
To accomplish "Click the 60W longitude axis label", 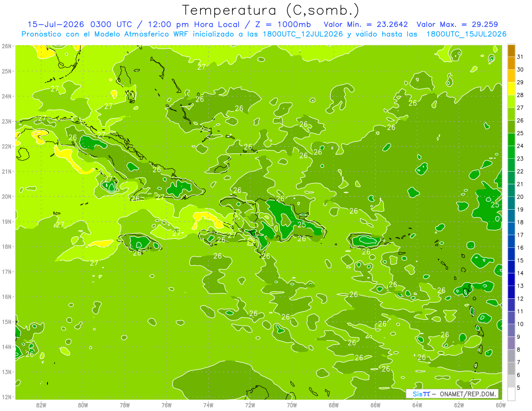I will click(x=501, y=405).
